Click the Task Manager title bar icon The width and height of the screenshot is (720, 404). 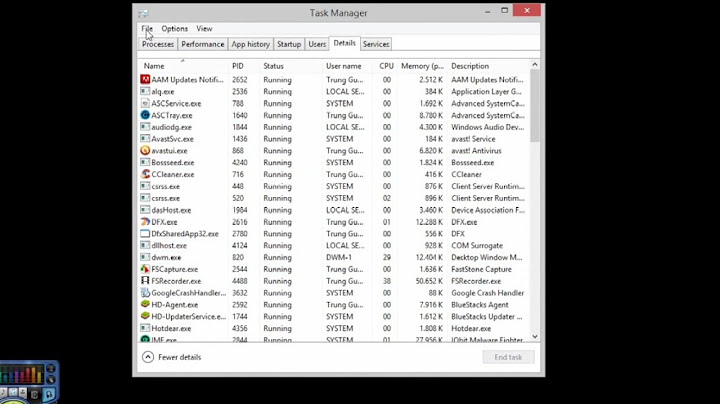click(143, 13)
